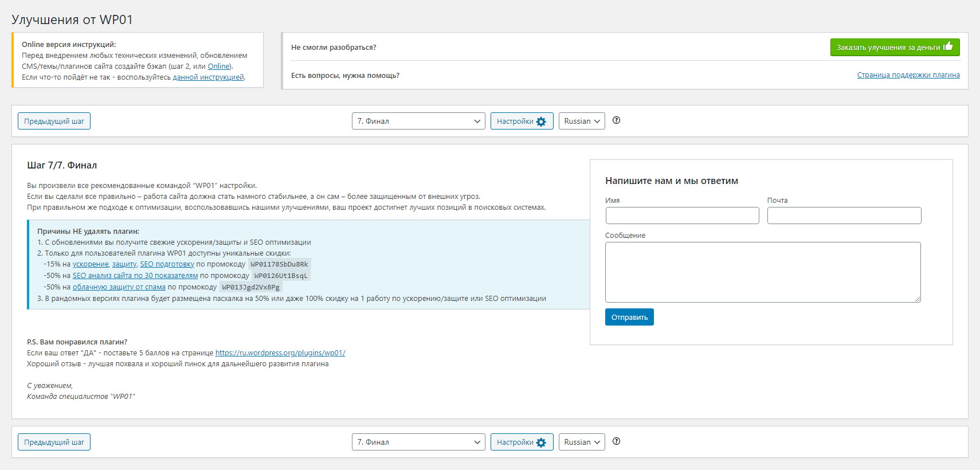Click the gear icon in top Настройки button

click(541, 122)
